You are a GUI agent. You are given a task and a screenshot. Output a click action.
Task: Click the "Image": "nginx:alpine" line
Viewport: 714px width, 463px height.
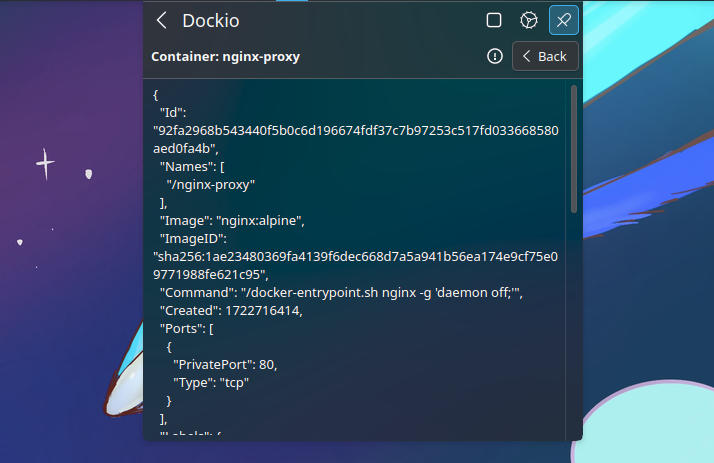point(232,221)
